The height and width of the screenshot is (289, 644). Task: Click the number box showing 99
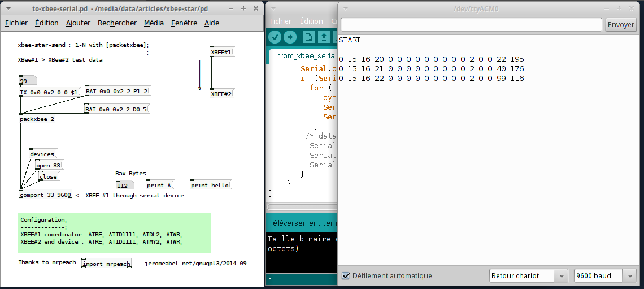click(28, 81)
